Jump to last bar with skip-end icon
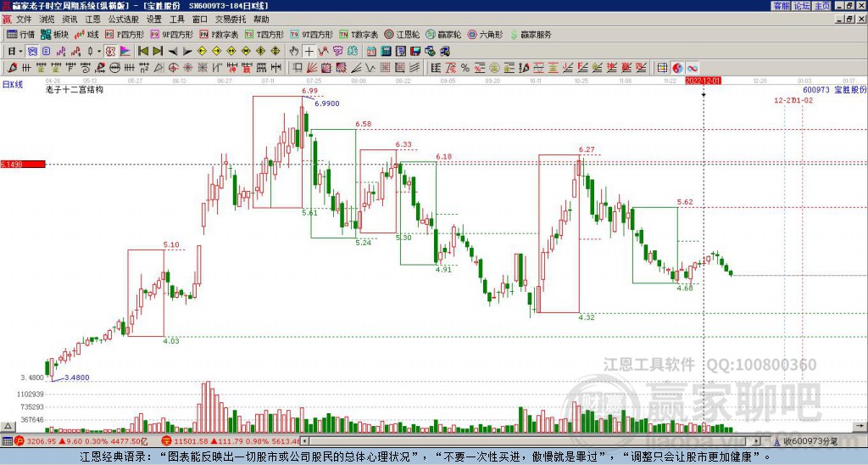The image size is (868, 465). click(158, 52)
